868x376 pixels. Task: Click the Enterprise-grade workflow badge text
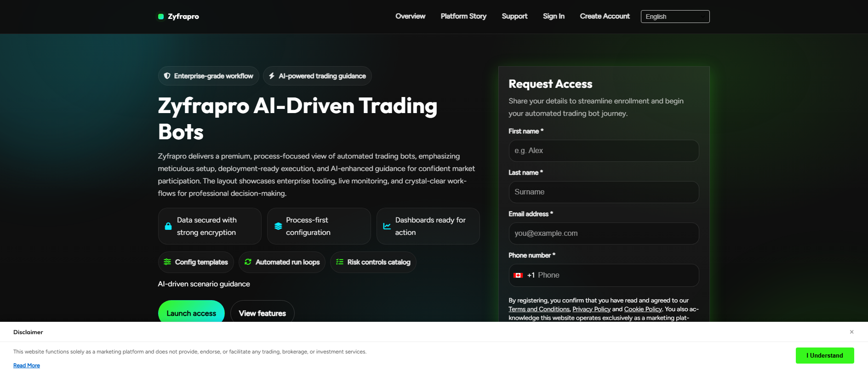[x=213, y=76]
